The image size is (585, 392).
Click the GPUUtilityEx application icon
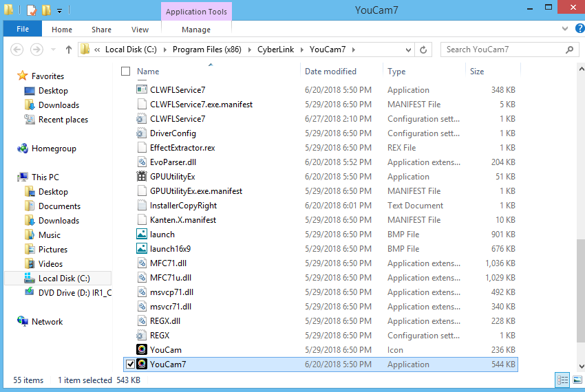pyautogui.click(x=141, y=177)
